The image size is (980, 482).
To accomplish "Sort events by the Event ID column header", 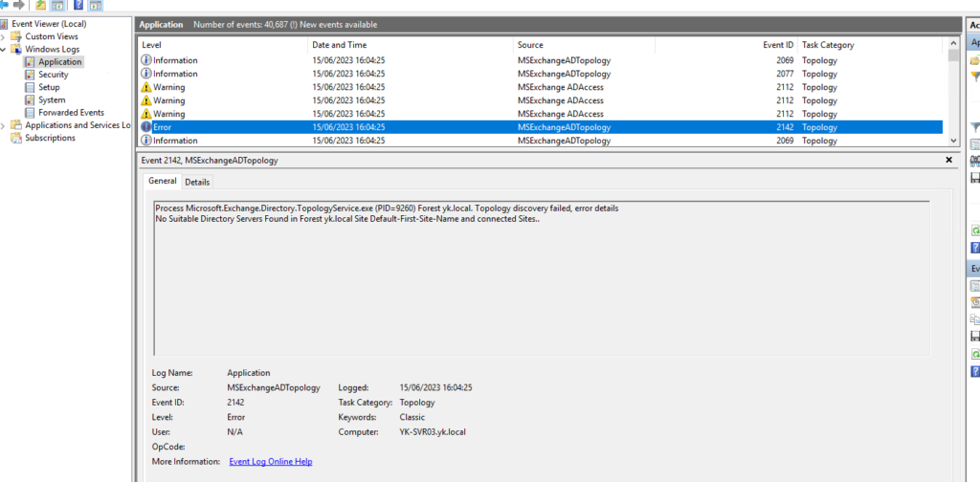I will point(776,45).
